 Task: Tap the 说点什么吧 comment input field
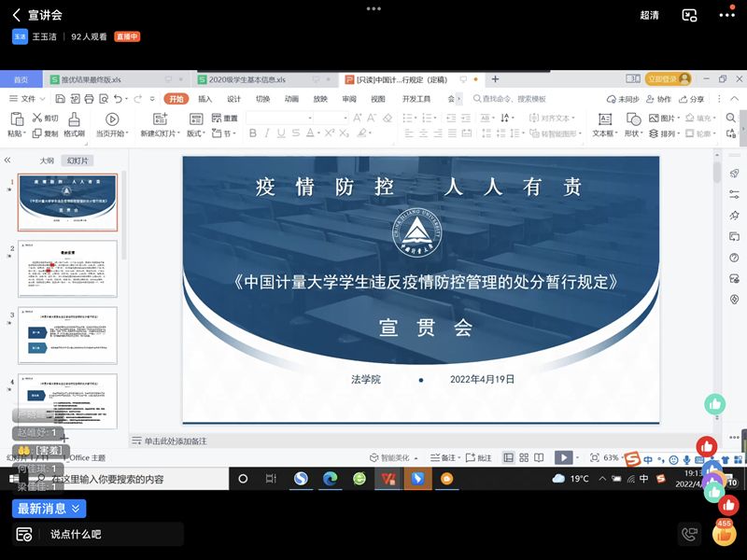coord(110,534)
